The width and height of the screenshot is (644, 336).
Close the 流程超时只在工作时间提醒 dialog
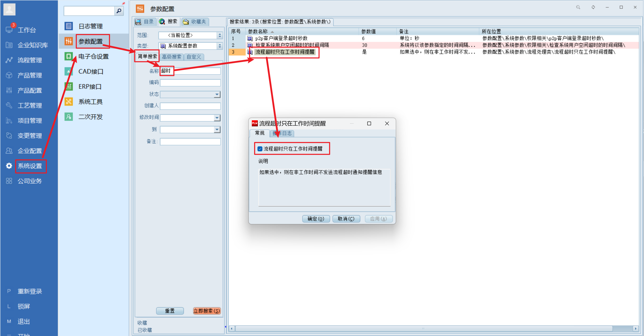pos(387,123)
